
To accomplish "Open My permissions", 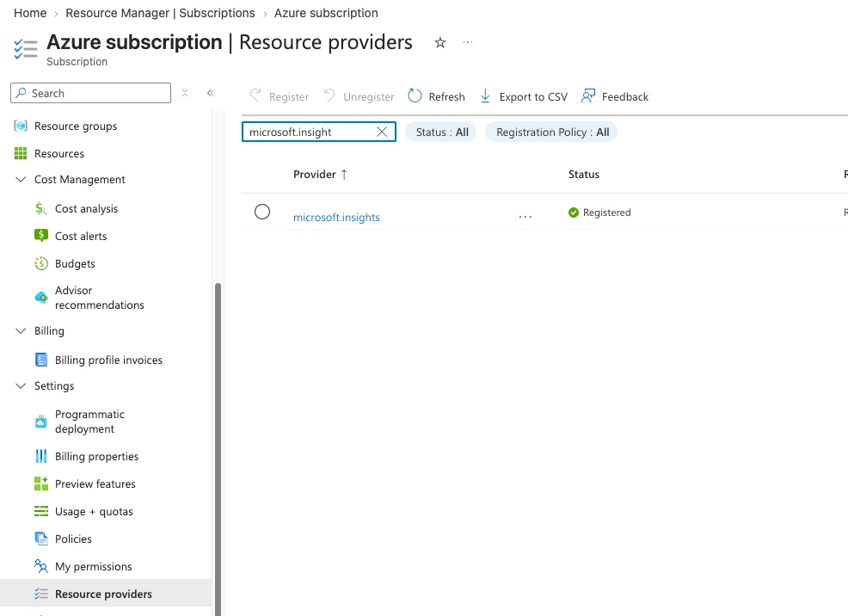I will tap(93, 567).
